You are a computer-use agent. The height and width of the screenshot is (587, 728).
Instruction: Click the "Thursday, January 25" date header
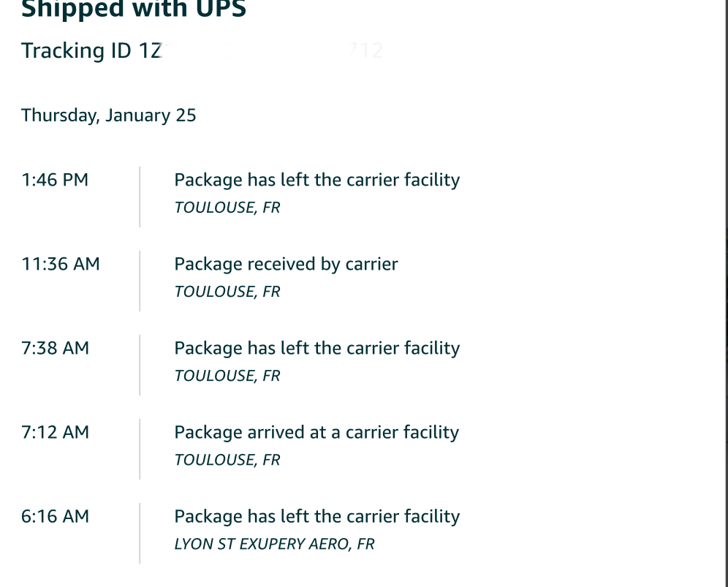[108, 115]
